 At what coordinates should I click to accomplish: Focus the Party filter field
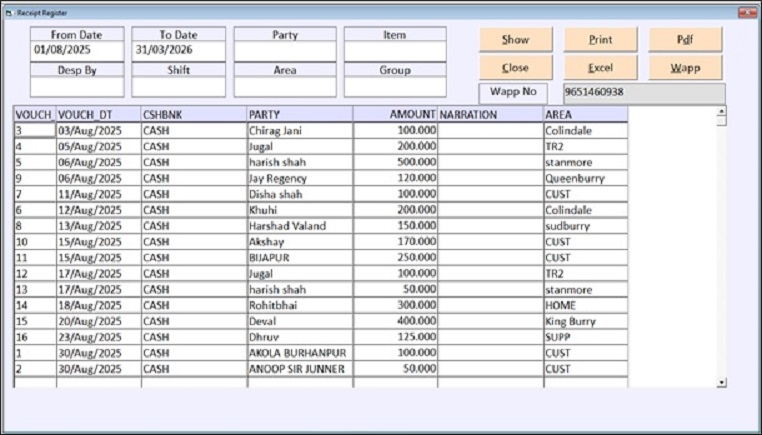(285, 51)
